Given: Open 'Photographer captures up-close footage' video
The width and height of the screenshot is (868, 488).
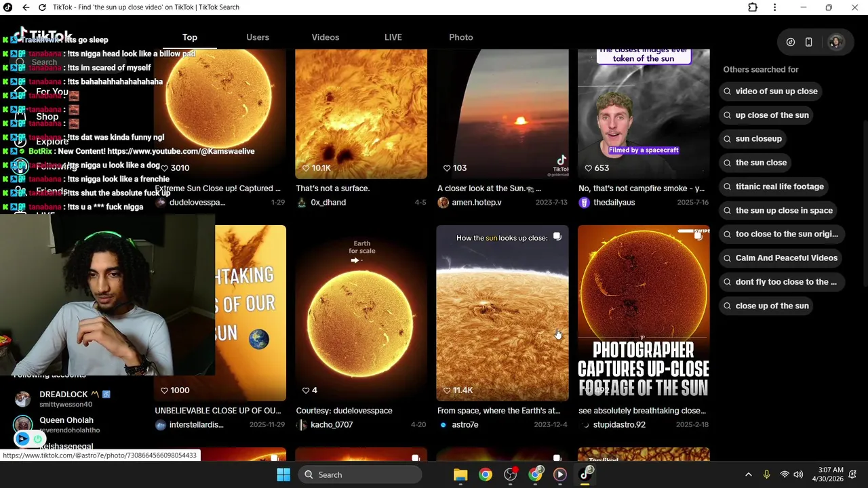Looking at the screenshot, I should [644, 313].
